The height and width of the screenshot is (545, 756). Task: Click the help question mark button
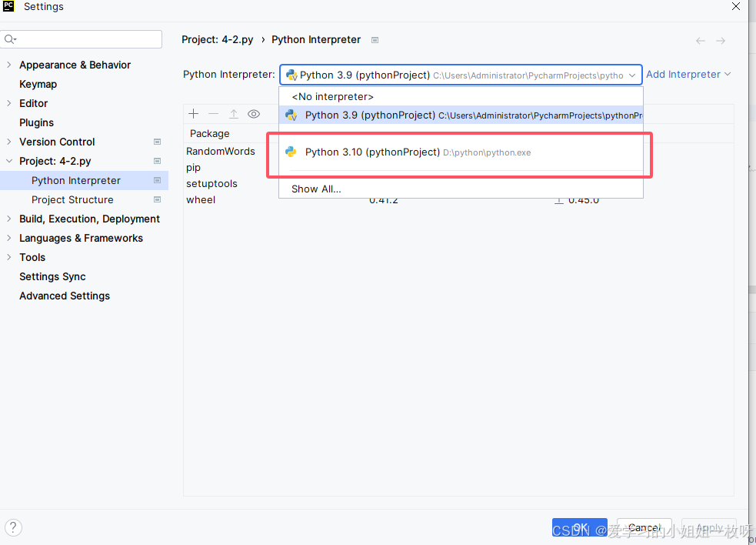tap(14, 527)
